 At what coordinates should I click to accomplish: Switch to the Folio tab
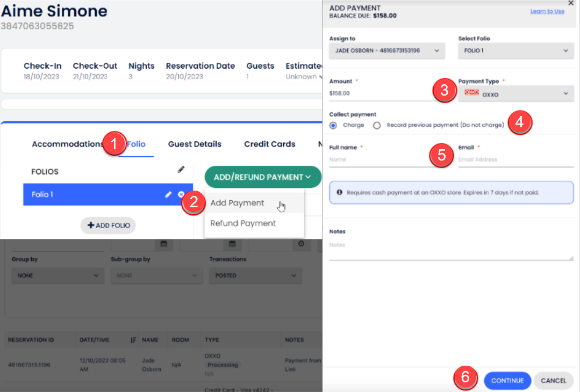click(x=136, y=144)
